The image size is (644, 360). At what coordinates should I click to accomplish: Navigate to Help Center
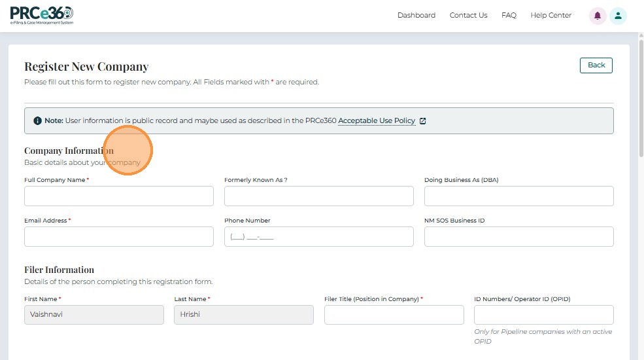tap(551, 16)
